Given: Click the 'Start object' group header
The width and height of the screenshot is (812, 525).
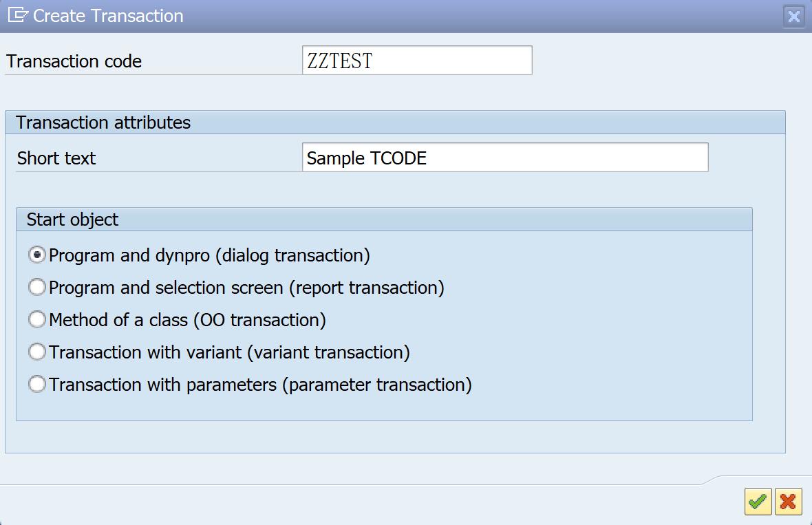Looking at the screenshot, I should (72, 219).
